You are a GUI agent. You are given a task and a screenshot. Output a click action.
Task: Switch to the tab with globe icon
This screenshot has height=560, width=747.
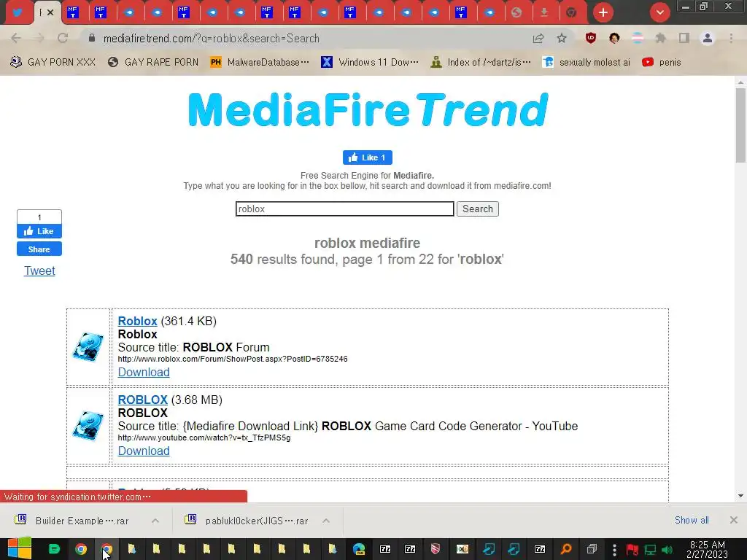(516, 12)
